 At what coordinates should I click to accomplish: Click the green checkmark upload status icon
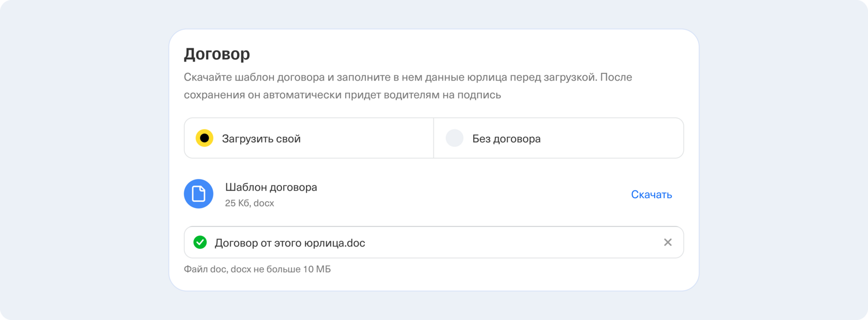click(200, 242)
